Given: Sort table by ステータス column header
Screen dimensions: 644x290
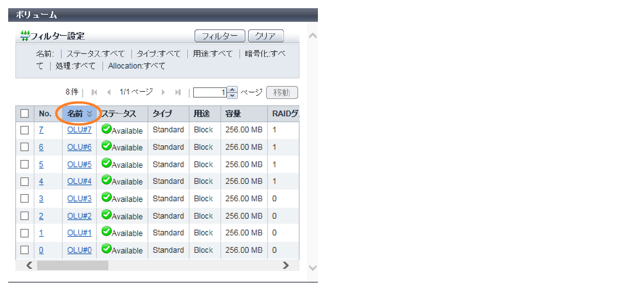Looking at the screenshot, I should [119, 114].
